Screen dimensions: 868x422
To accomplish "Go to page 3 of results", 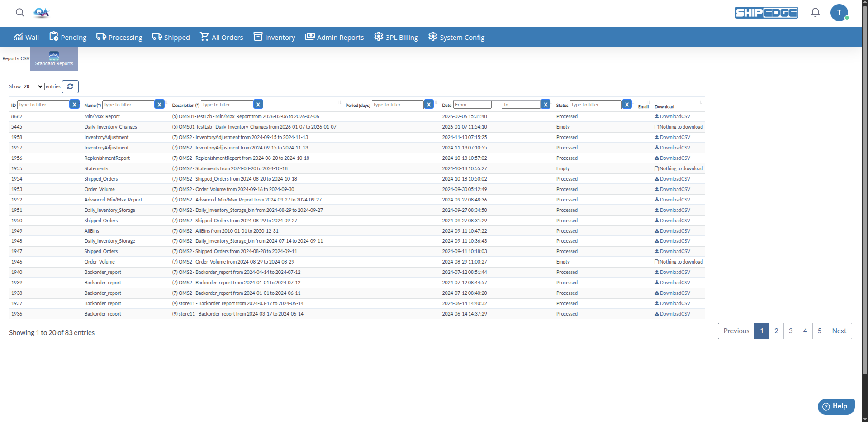I will coord(790,331).
